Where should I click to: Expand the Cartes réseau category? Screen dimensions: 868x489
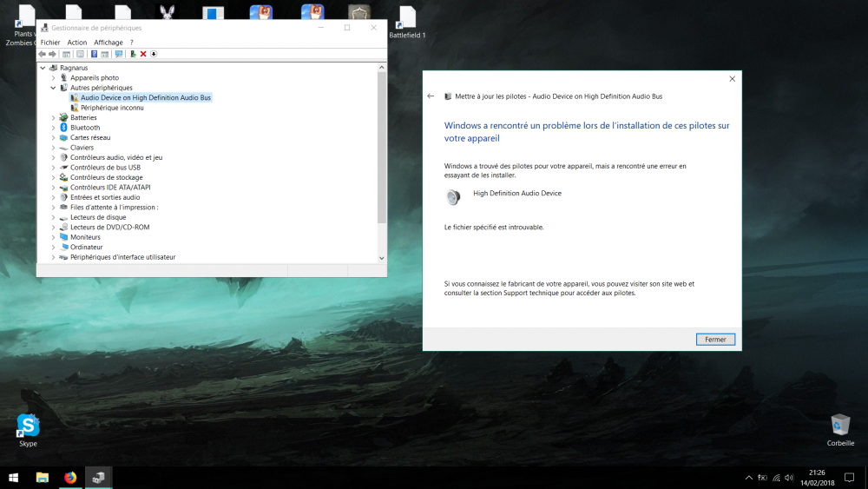point(53,137)
